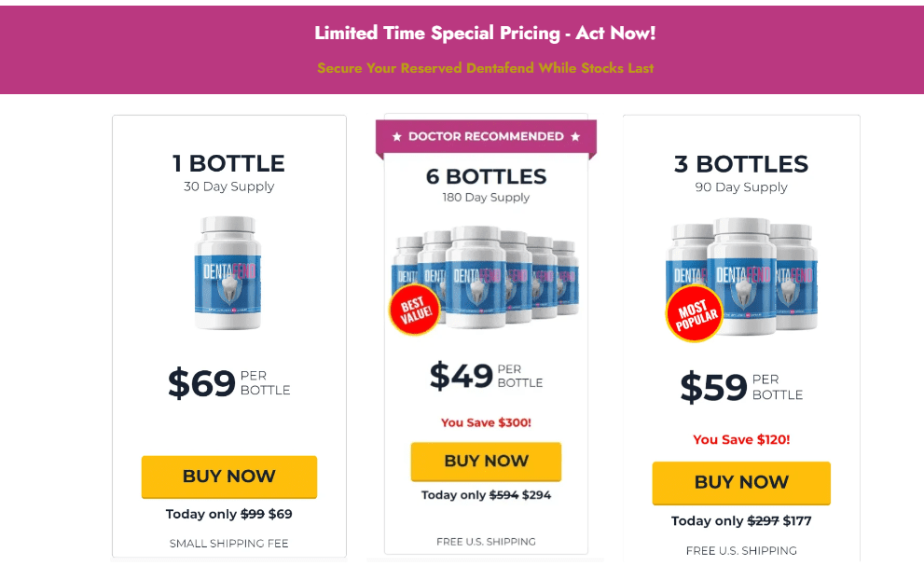
Task: Click the three Dentafend bottles image
Action: click(742, 277)
